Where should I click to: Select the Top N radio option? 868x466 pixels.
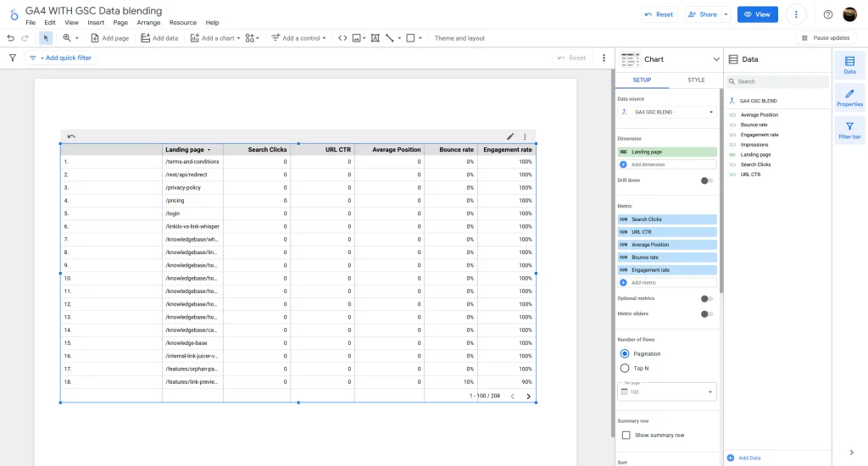625,368
